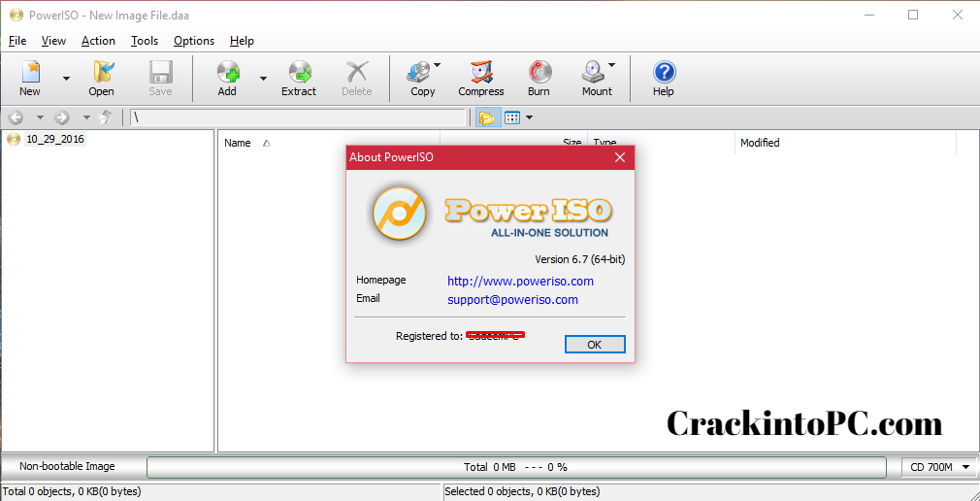Open the Forward history dropdown arrow
980x501 pixels.
(x=87, y=117)
